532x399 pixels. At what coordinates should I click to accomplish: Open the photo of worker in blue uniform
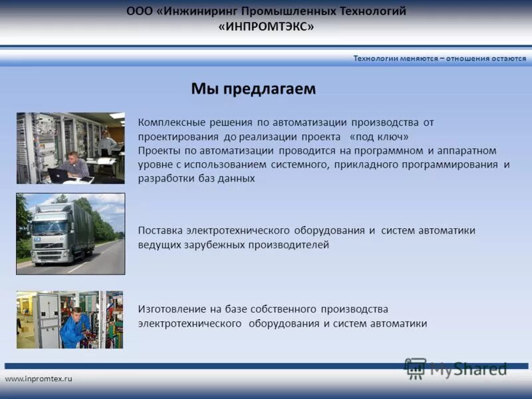(x=70, y=319)
